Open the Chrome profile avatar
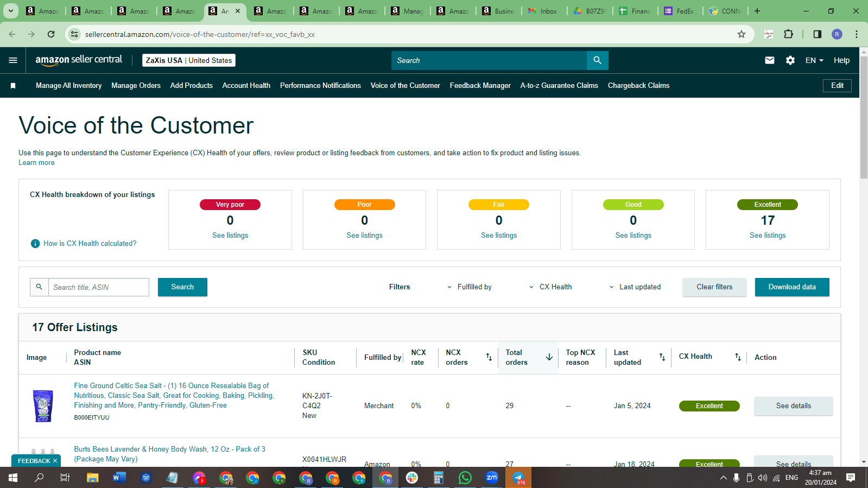 [837, 34]
